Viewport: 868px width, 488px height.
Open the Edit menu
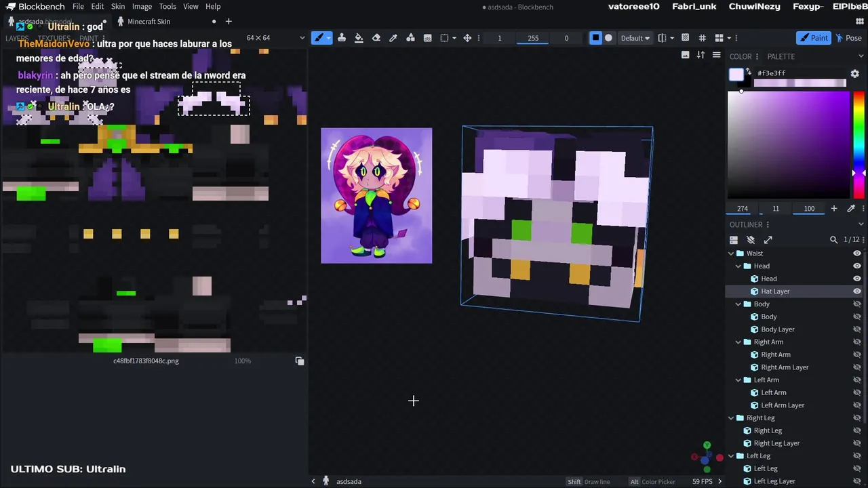pos(98,6)
